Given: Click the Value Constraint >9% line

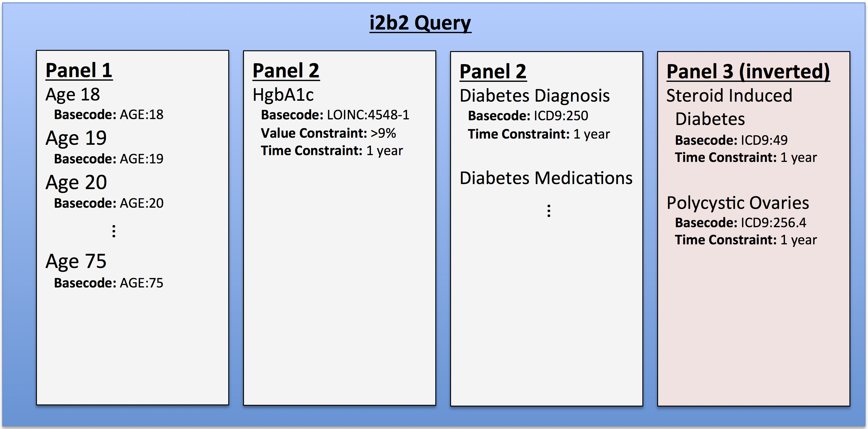Looking at the screenshot, I should click(328, 133).
